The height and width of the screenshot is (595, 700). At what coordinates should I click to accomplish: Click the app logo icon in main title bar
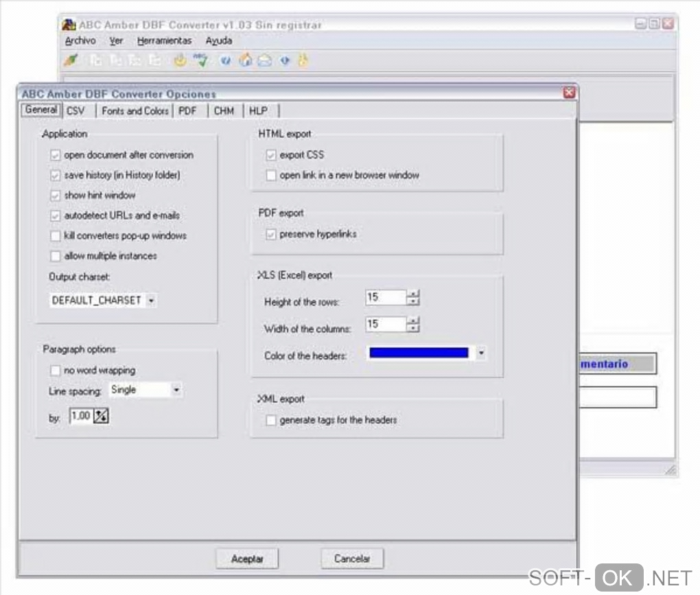pyautogui.click(x=69, y=24)
